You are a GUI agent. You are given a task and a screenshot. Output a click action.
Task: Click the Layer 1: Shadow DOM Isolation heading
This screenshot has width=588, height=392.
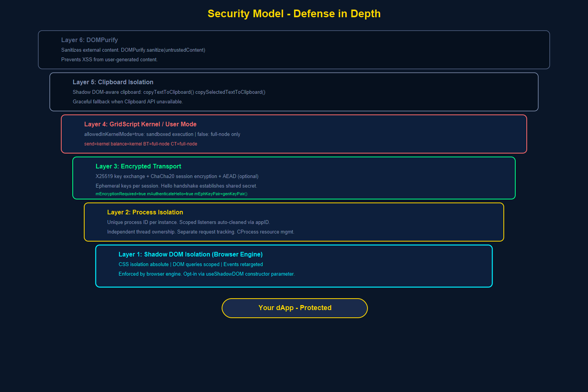190,254
